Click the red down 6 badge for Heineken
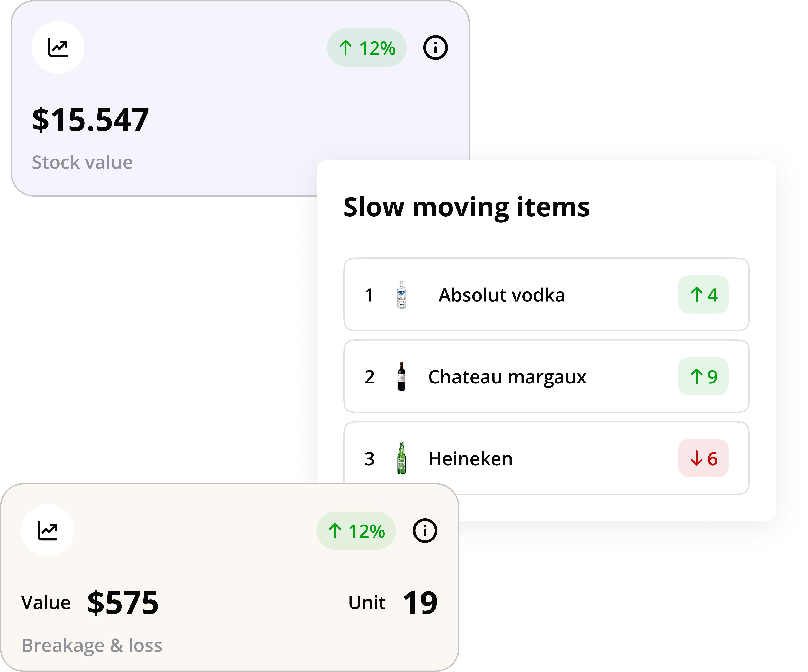 pyautogui.click(x=703, y=458)
